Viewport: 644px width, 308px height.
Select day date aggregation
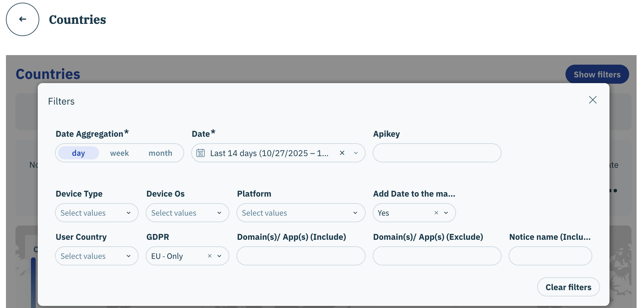[x=79, y=153]
